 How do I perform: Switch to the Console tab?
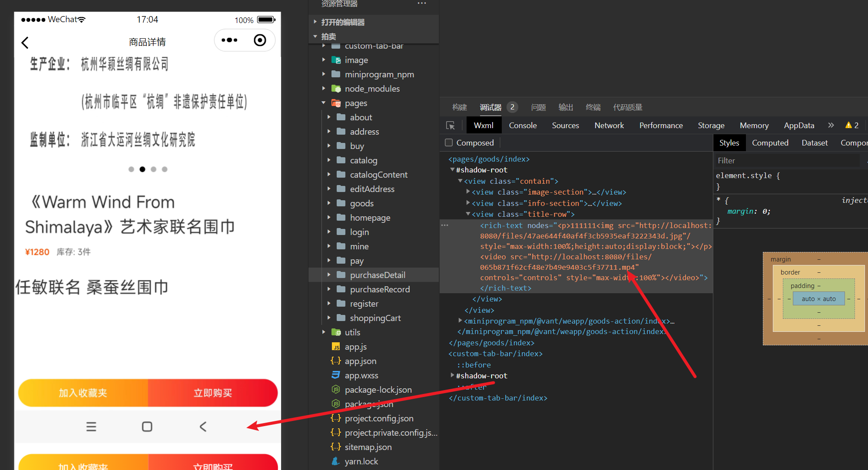point(523,125)
